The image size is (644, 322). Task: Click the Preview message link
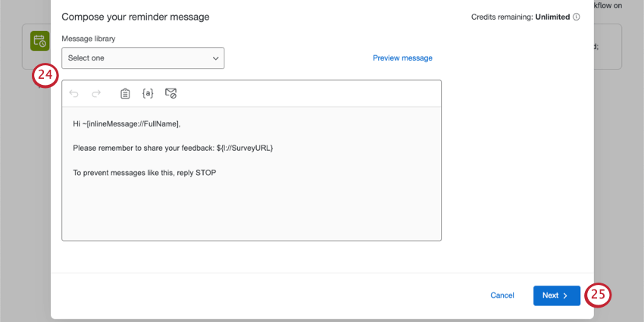[402, 58]
